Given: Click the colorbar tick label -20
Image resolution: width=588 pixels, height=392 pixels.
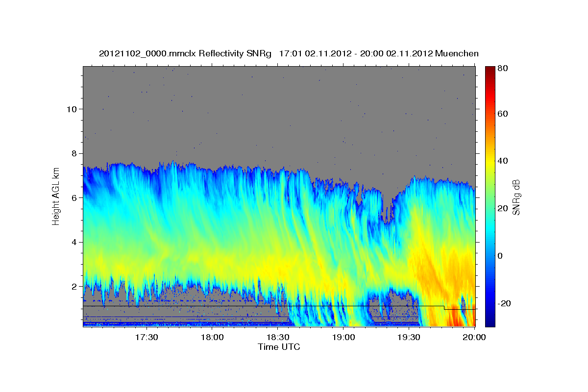Looking at the screenshot, I should tap(504, 303).
